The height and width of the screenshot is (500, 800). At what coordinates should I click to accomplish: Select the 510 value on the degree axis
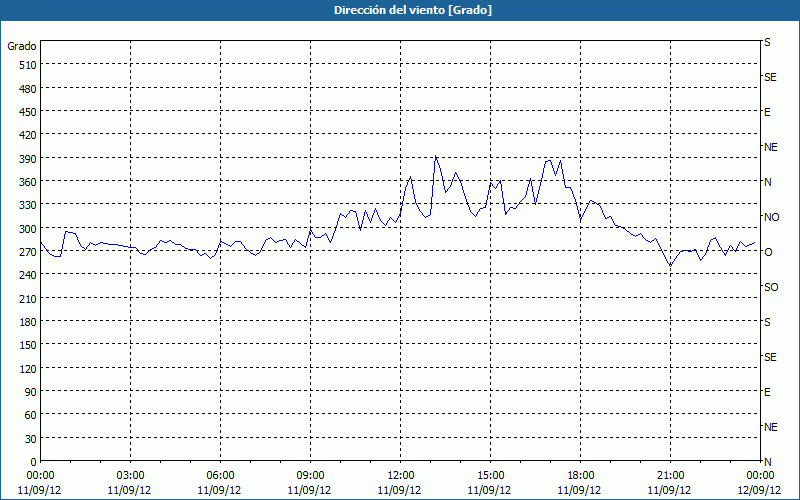coord(28,65)
